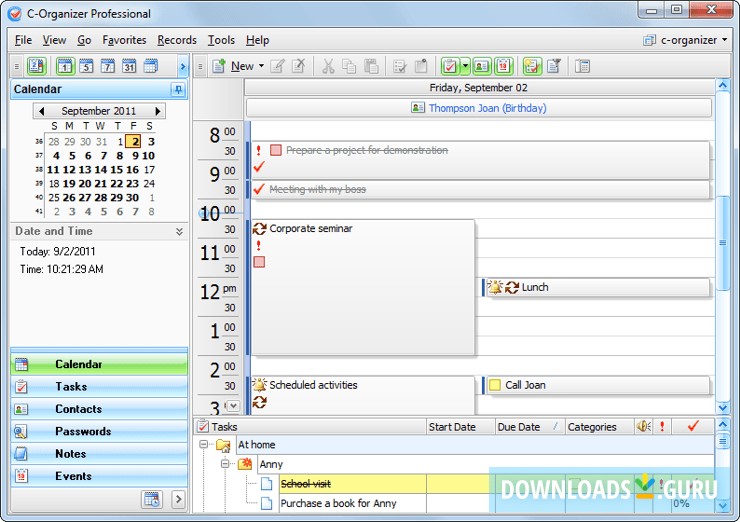
Task: Toggle completed check on Meeting with my boss
Action: click(259, 189)
